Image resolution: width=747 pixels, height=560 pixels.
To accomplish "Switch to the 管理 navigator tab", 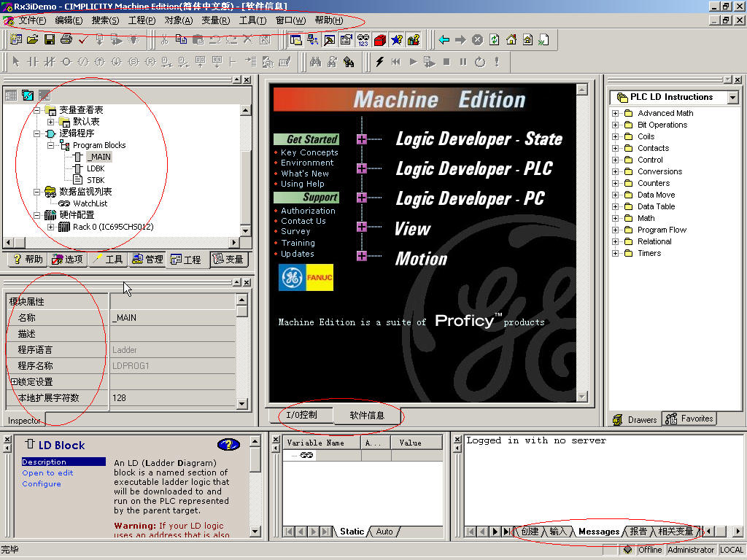I will point(147,259).
